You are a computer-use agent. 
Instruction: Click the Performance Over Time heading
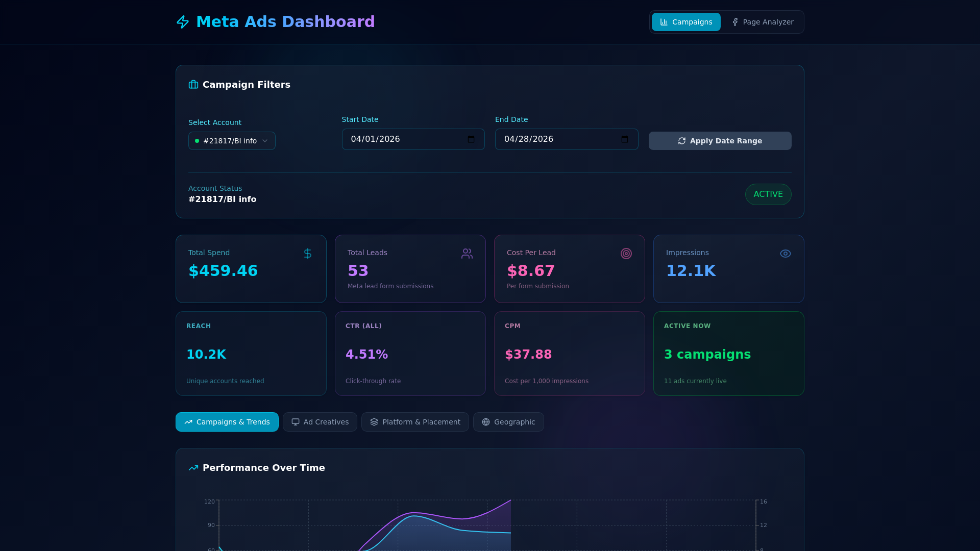coord(264,468)
